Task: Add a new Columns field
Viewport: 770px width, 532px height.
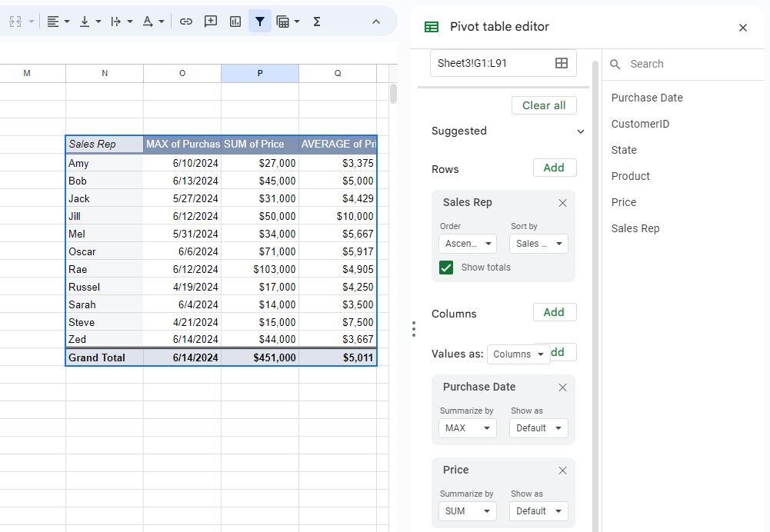Action: point(555,313)
